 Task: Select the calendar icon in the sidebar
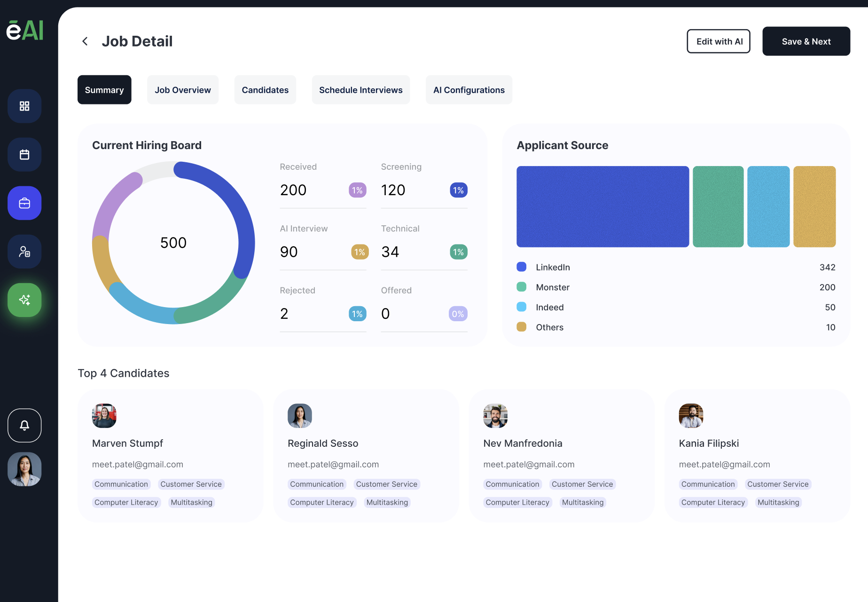[x=24, y=154]
